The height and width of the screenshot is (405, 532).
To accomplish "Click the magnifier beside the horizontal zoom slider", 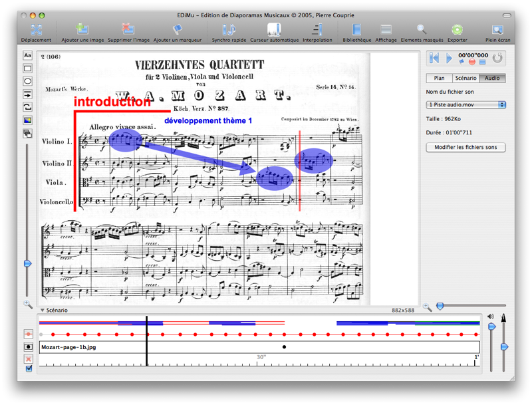I will point(428,307).
